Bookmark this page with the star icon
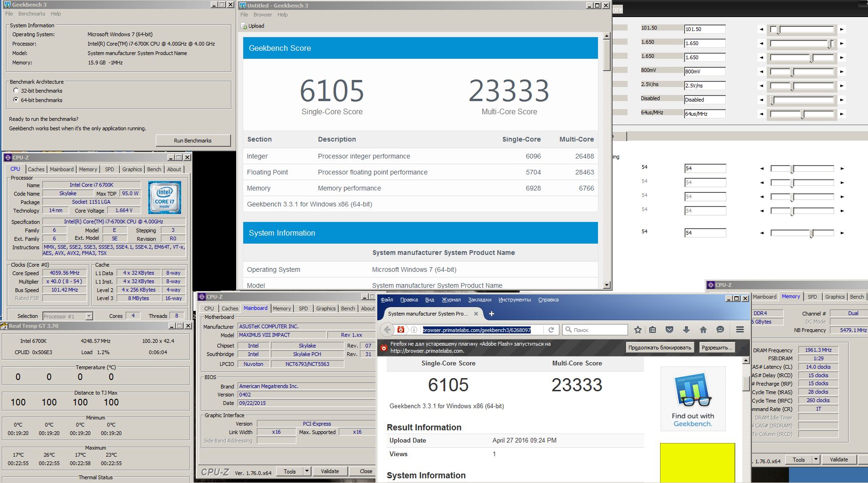This screenshot has width=868, height=483. (x=638, y=330)
